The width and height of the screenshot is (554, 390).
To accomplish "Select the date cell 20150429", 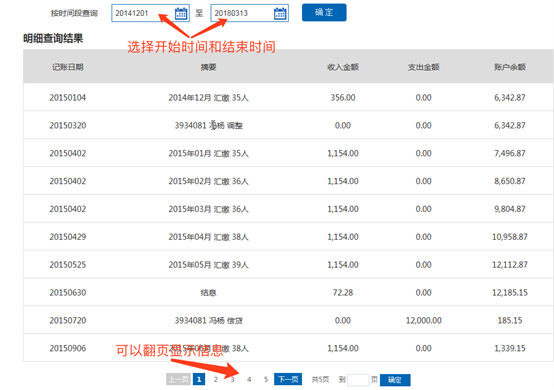I will pos(67,237).
